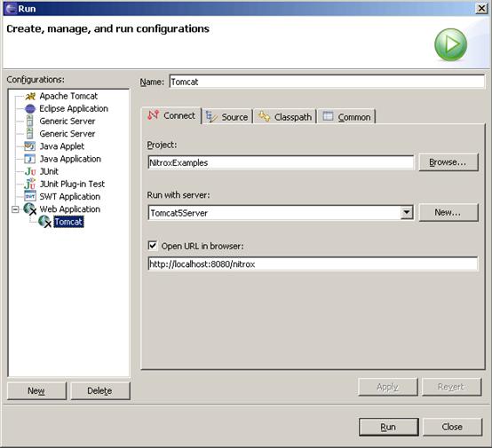
Task: Select the SWT Application icon
Action: click(x=30, y=196)
